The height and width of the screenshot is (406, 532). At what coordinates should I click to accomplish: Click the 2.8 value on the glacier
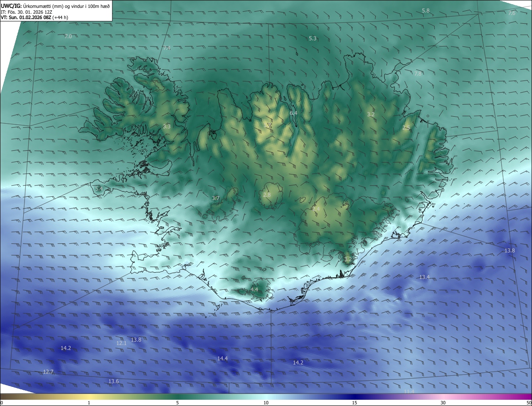click(x=267, y=195)
